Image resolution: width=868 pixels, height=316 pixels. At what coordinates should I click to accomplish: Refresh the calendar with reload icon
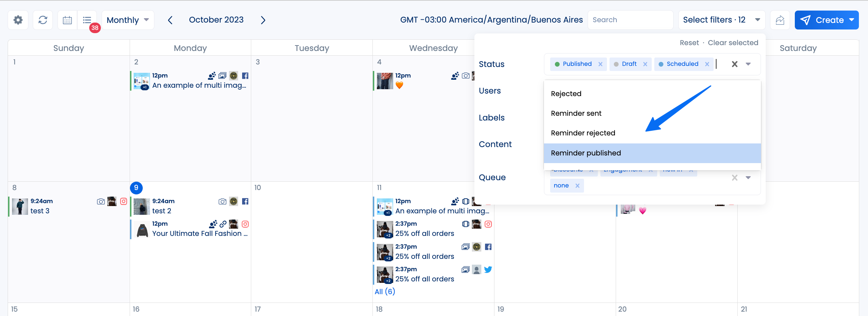click(x=43, y=20)
